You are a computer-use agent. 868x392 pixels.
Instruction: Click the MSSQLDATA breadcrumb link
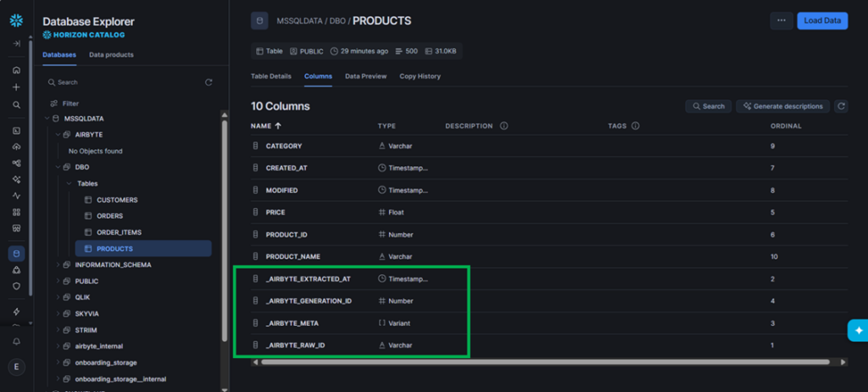click(x=301, y=21)
